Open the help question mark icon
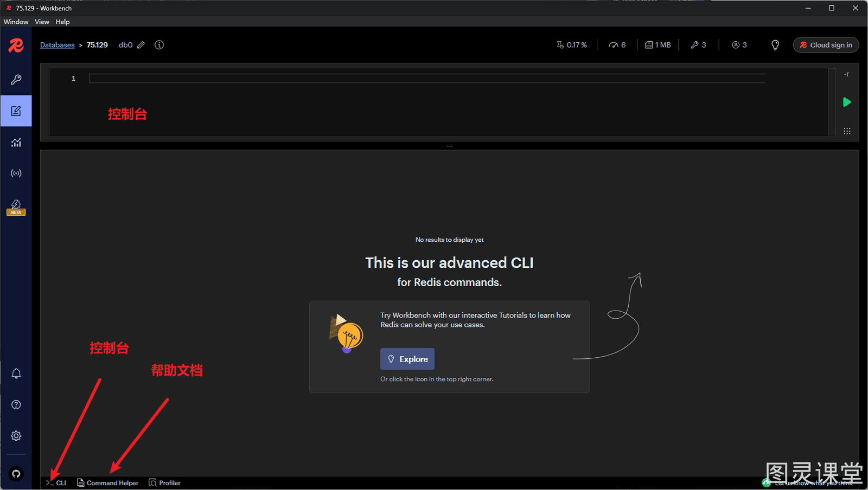 (16, 405)
